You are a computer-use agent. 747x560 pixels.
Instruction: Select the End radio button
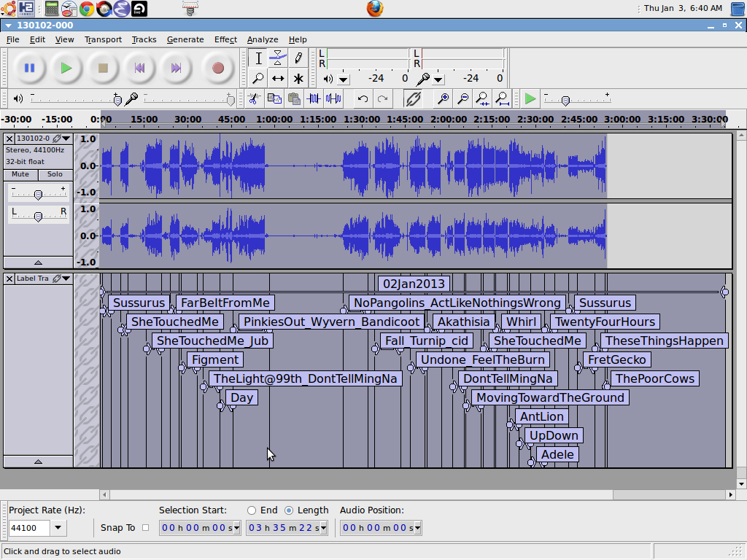coord(252,510)
